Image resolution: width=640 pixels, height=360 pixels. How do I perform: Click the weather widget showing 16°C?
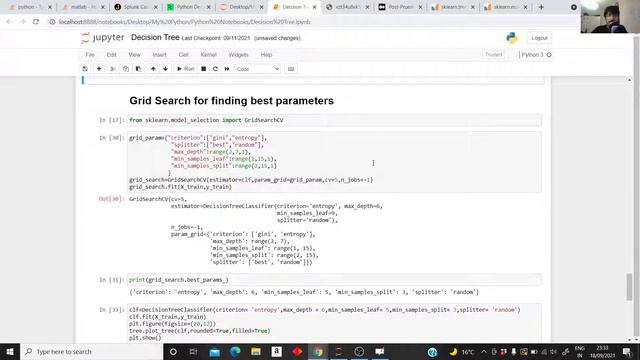[x=462, y=351]
